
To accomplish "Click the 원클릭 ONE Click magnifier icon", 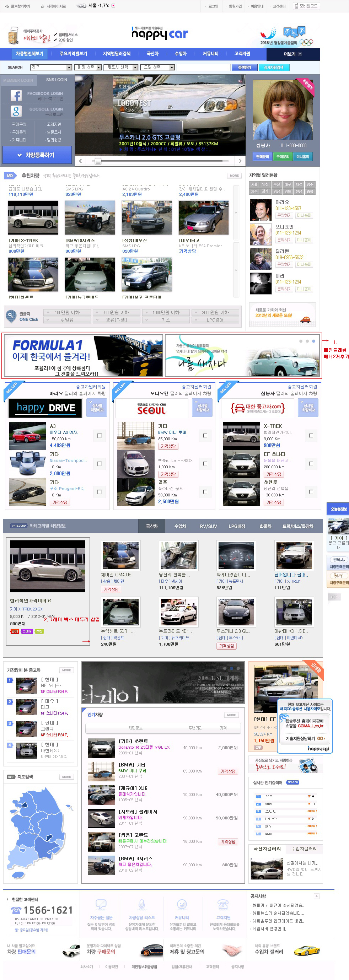I will pyautogui.click(x=11, y=316).
